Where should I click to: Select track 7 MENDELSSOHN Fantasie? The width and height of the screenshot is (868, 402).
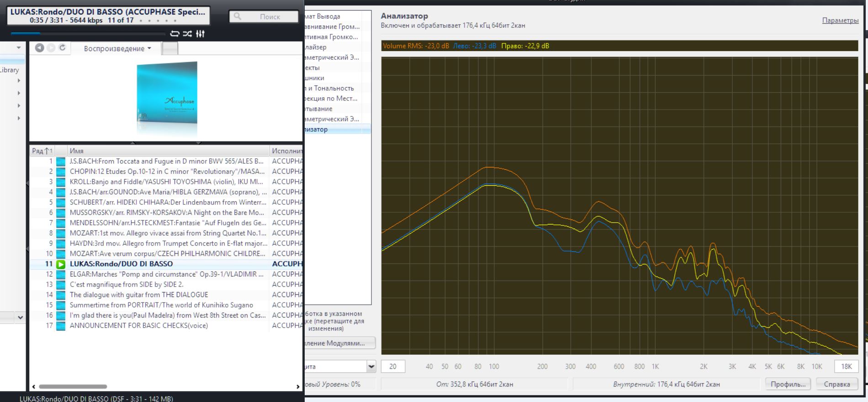click(167, 223)
